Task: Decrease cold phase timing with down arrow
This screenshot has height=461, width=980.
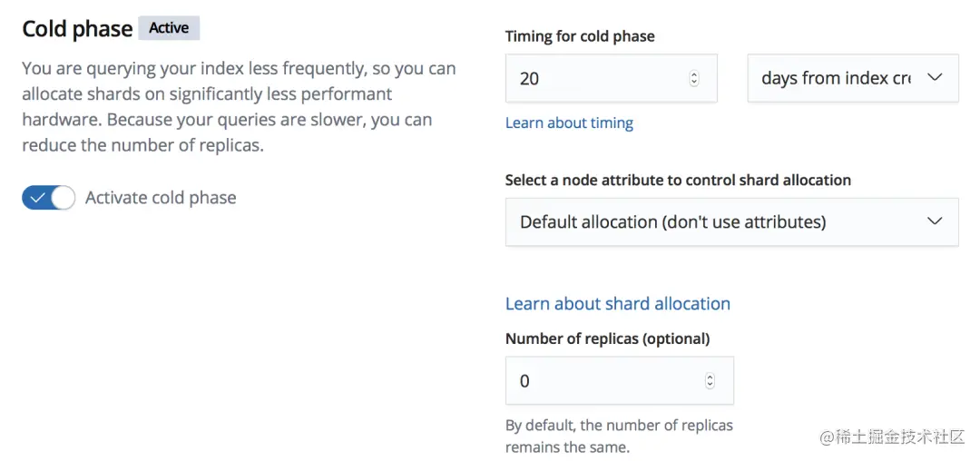Action: (694, 83)
